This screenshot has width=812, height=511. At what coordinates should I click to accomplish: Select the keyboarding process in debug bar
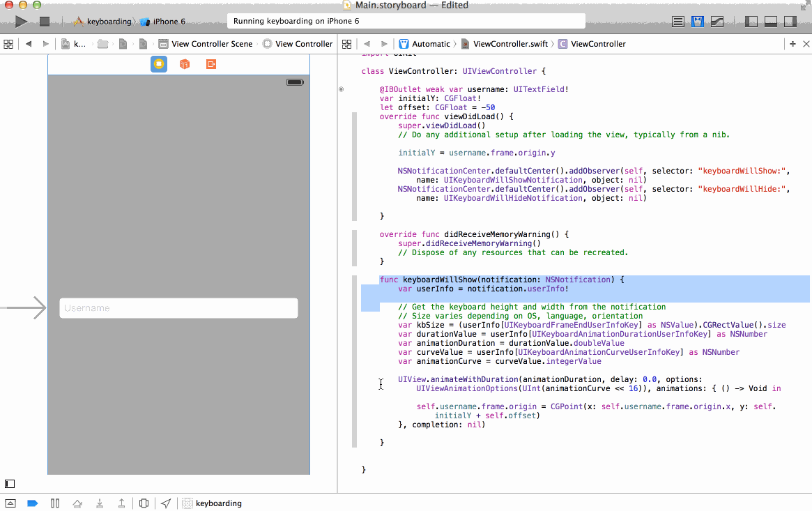(x=213, y=503)
